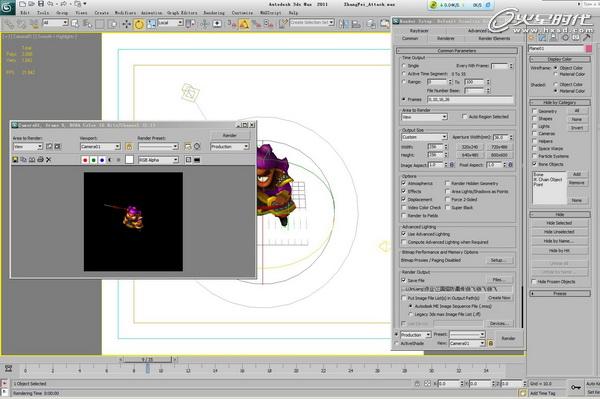
Task: Click the Copy Image icon in the rendered frame window
Action: [23, 160]
